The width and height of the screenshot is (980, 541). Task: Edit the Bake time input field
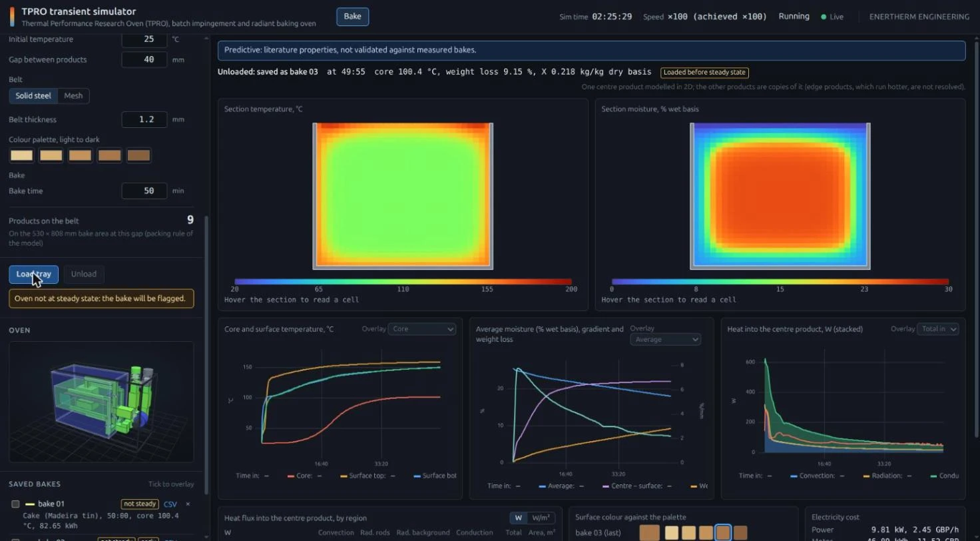tap(144, 191)
